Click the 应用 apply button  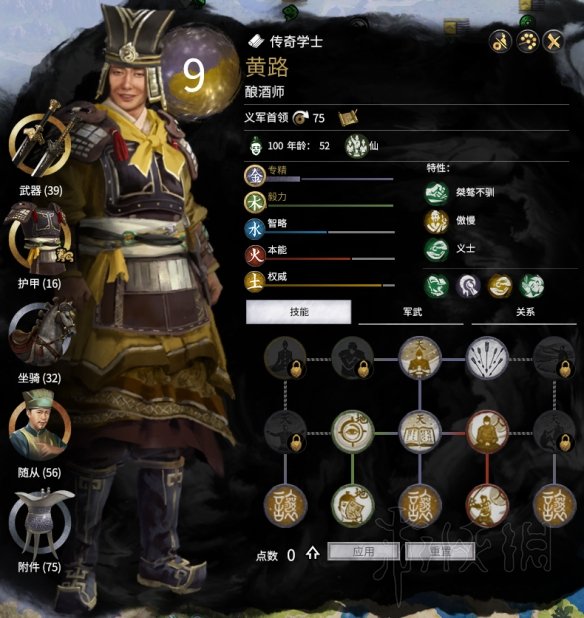pos(363,551)
